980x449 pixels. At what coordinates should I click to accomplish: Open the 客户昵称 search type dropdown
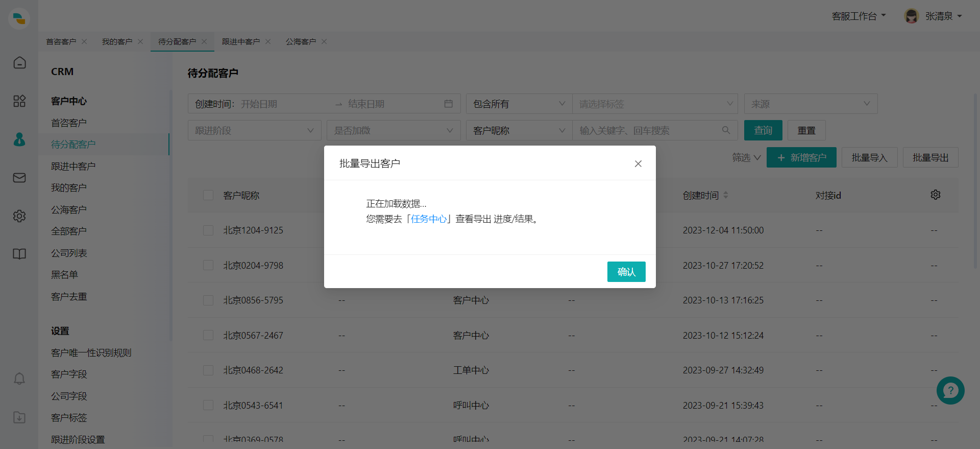point(519,130)
